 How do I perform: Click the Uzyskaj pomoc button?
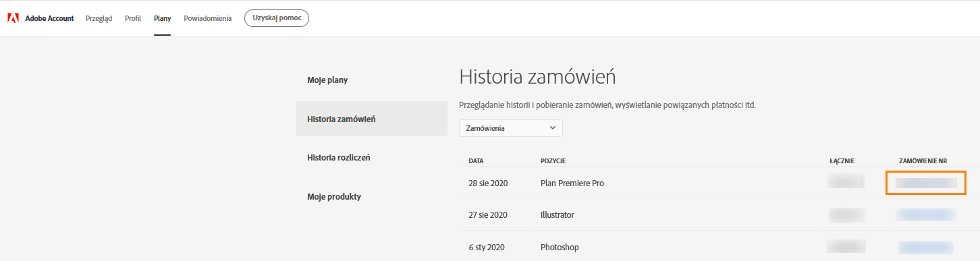(277, 18)
